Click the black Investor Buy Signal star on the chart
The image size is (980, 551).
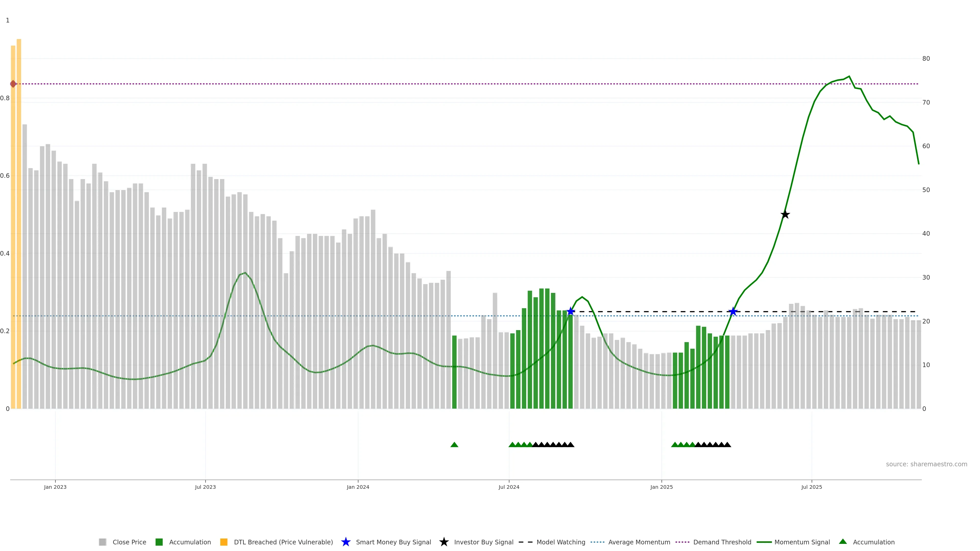(785, 215)
